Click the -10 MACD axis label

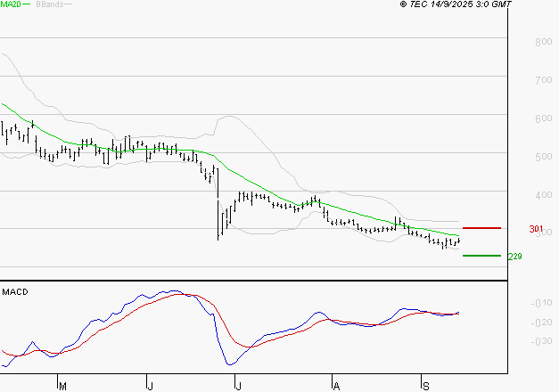[540, 304]
